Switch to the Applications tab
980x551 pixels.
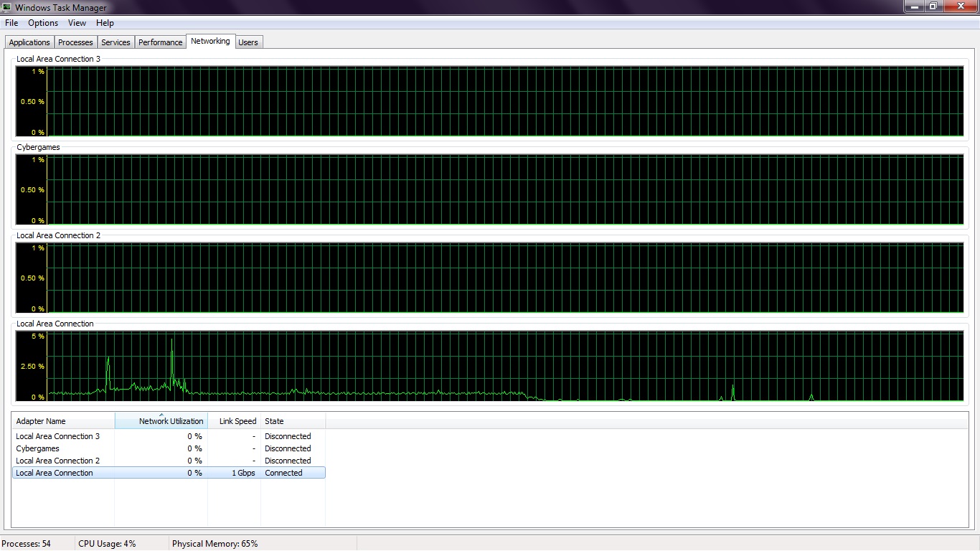[x=29, y=42]
